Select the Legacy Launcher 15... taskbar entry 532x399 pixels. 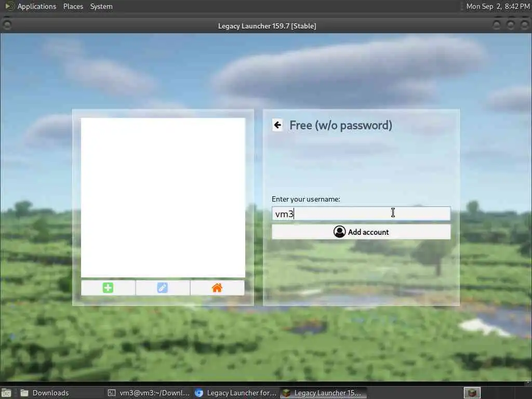[x=323, y=393]
